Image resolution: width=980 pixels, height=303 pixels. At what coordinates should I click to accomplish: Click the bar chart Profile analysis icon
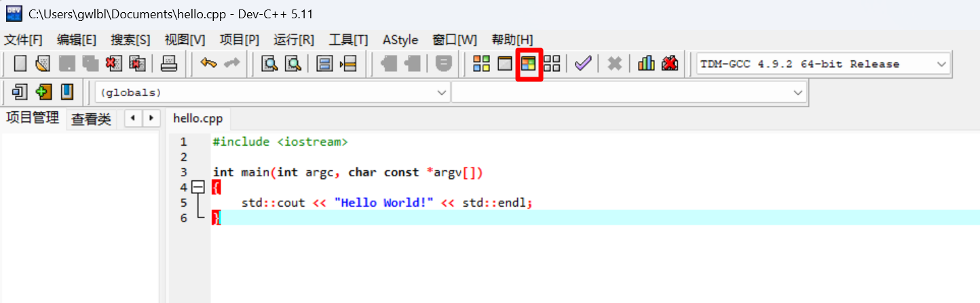646,64
